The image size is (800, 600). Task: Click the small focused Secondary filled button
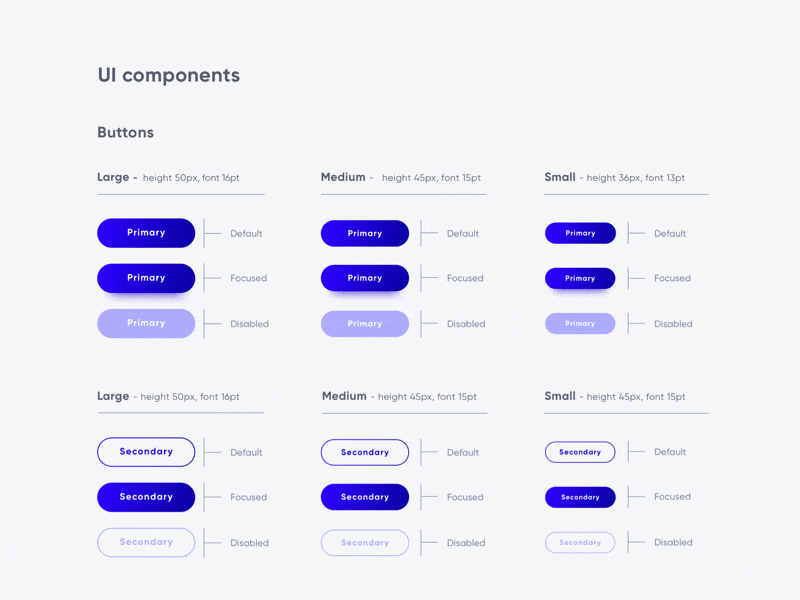click(580, 497)
